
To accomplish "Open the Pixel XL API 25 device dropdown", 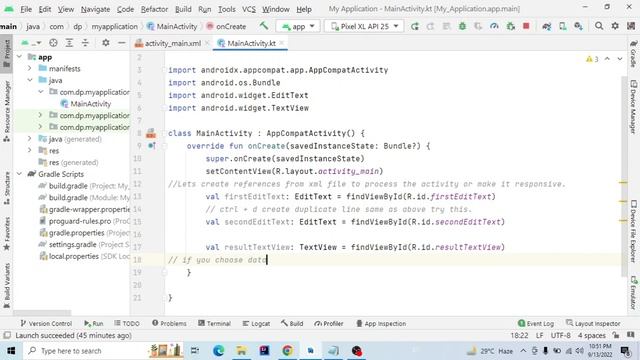I will click(x=364, y=27).
